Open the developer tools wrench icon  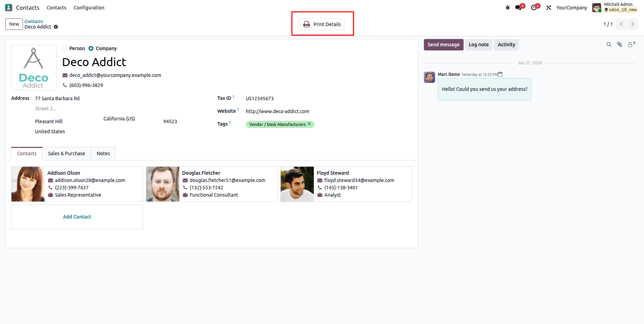548,7
